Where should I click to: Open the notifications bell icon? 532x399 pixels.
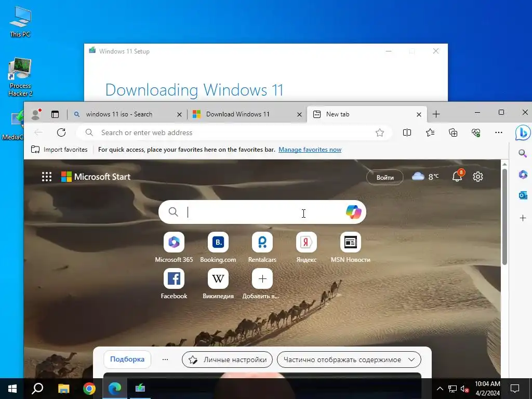[457, 177]
